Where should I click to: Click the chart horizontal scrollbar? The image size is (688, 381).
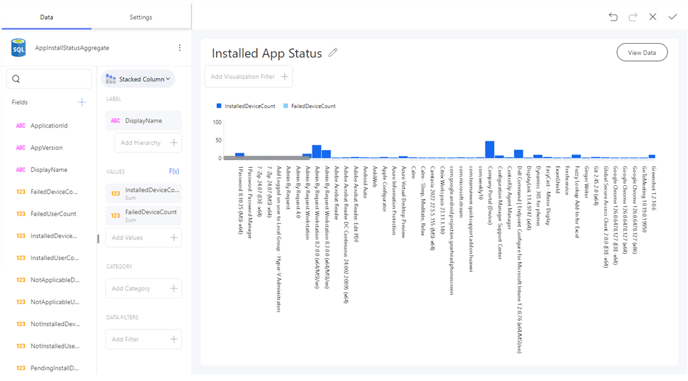[267, 158]
